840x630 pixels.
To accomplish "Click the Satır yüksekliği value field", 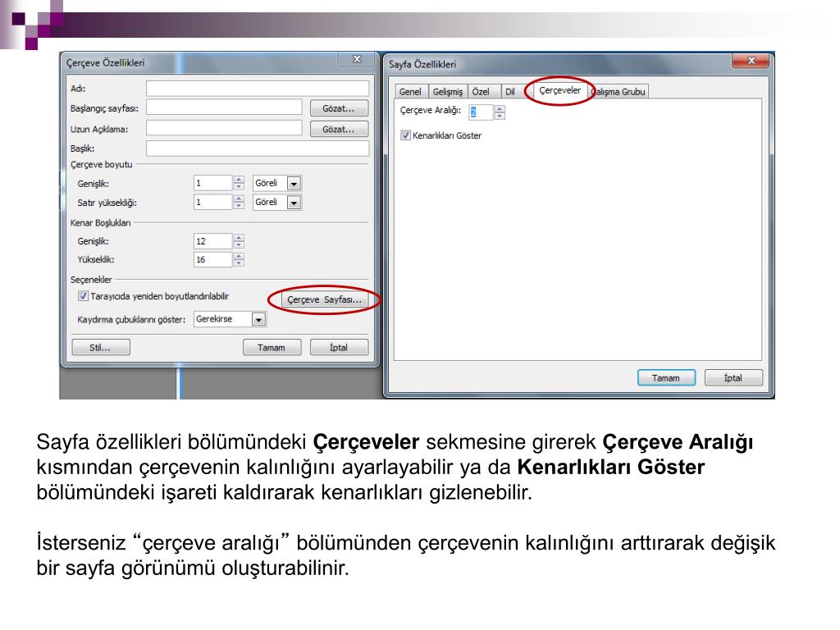I will (212, 202).
